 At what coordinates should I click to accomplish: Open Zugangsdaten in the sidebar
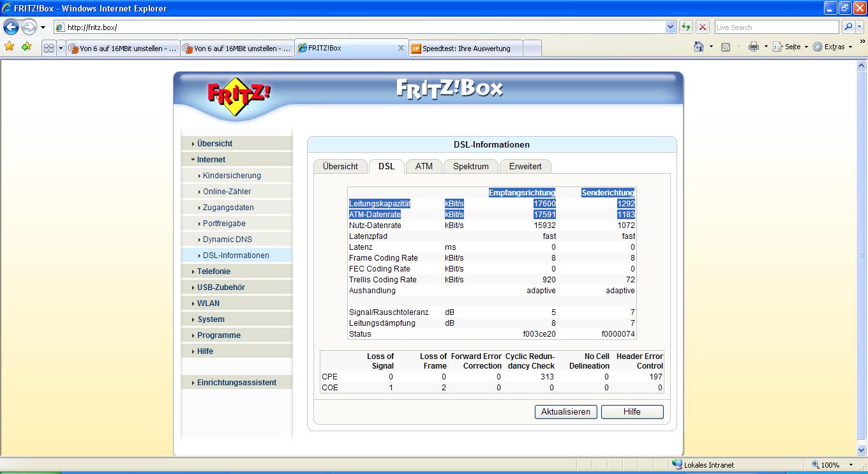[236, 208]
